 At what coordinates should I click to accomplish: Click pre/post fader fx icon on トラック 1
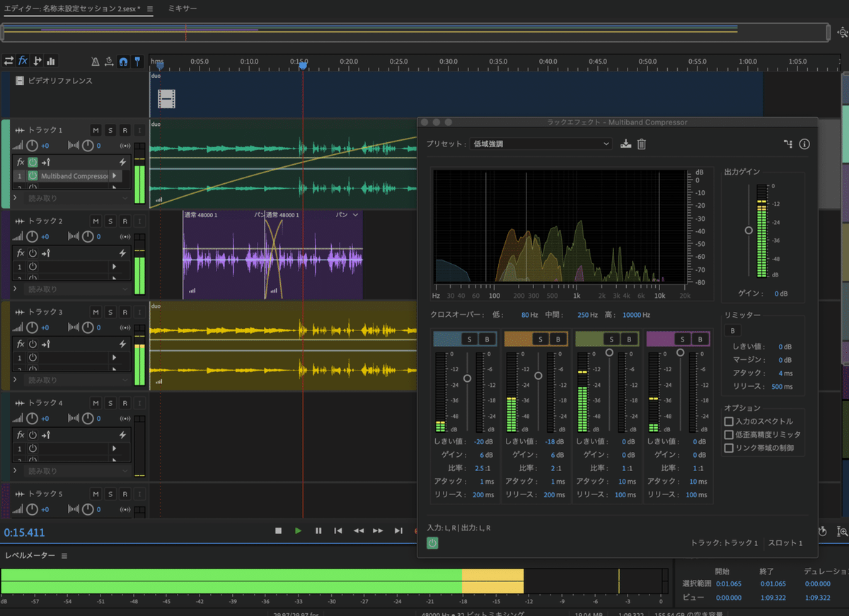[47, 162]
